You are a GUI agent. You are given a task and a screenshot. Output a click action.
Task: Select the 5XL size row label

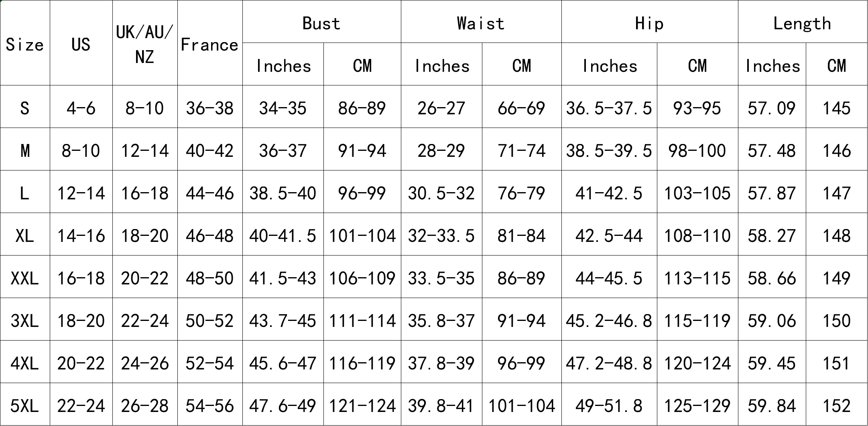pyautogui.click(x=25, y=406)
